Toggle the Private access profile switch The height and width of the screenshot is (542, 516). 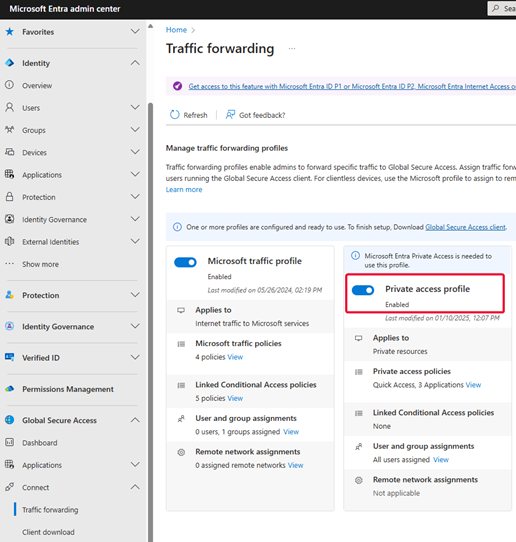363,290
